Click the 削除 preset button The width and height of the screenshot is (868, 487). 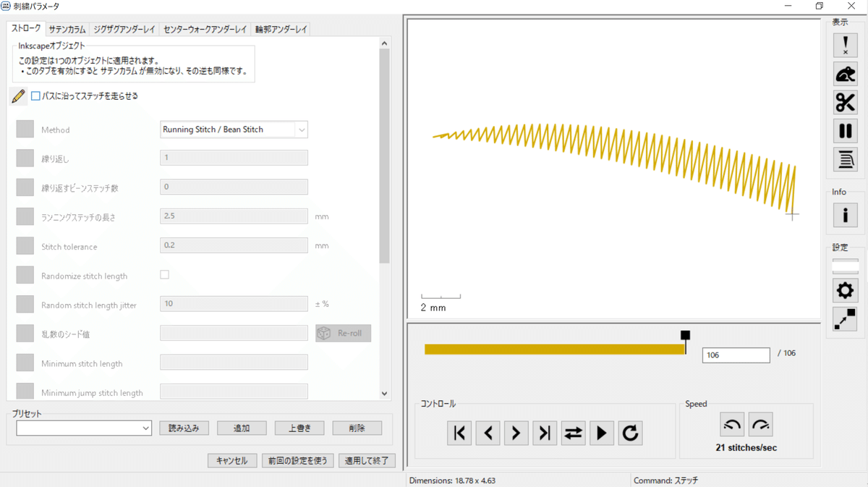(357, 428)
